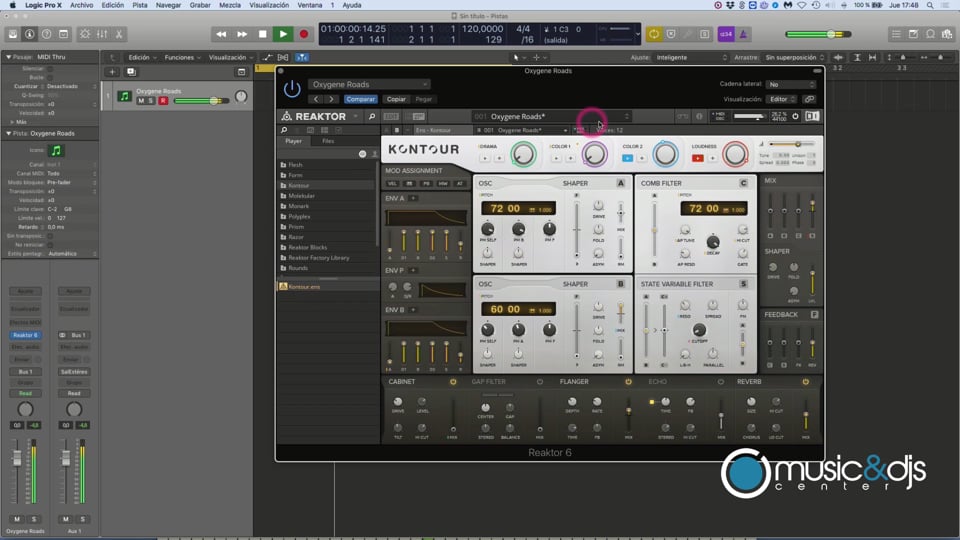Open the Ajuste Inteligente snap dropdown
The image size is (960, 540).
coord(692,58)
